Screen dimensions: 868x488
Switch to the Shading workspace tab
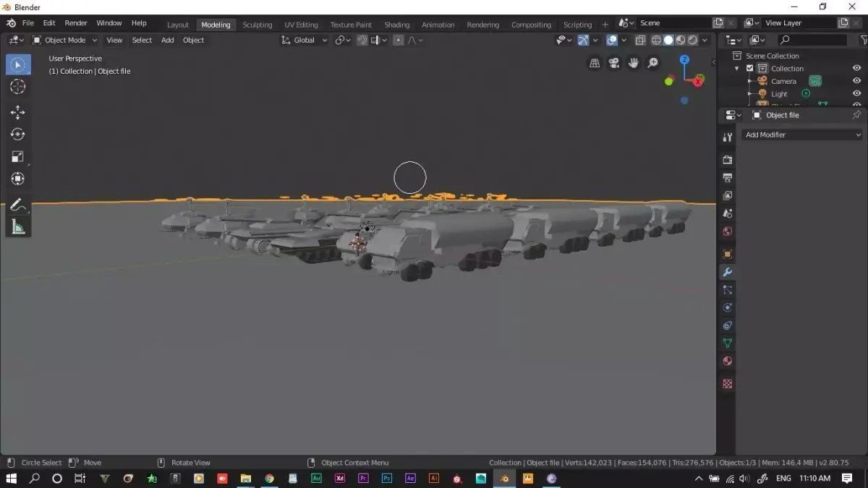click(x=396, y=25)
